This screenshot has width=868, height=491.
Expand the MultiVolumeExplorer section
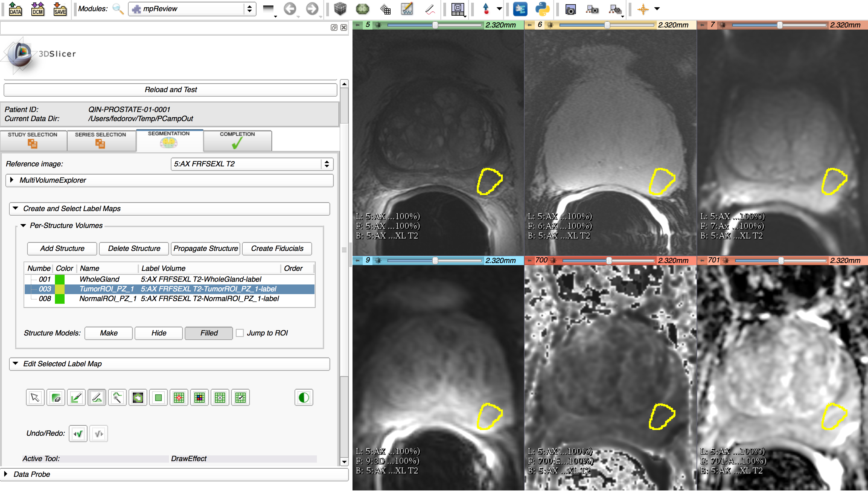[12, 180]
